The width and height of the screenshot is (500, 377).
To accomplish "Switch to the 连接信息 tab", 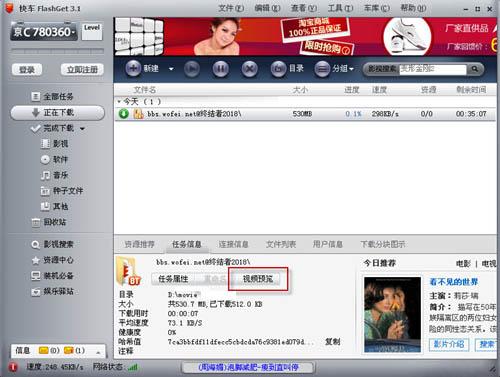I will 233,244.
